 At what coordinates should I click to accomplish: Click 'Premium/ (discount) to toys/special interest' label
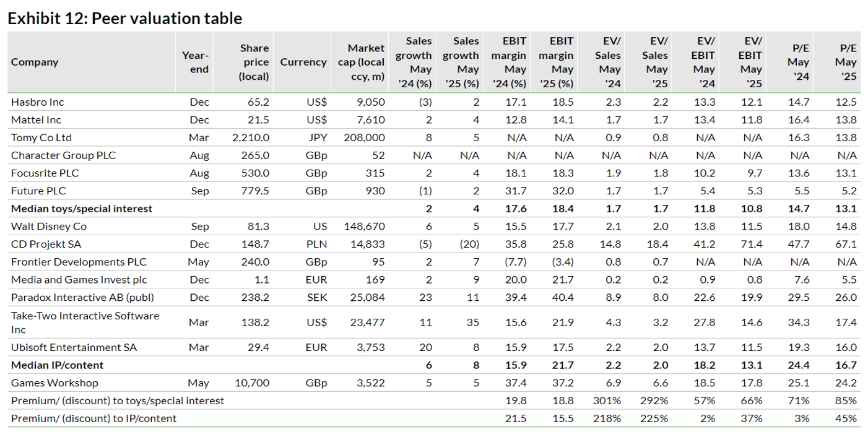click(118, 400)
